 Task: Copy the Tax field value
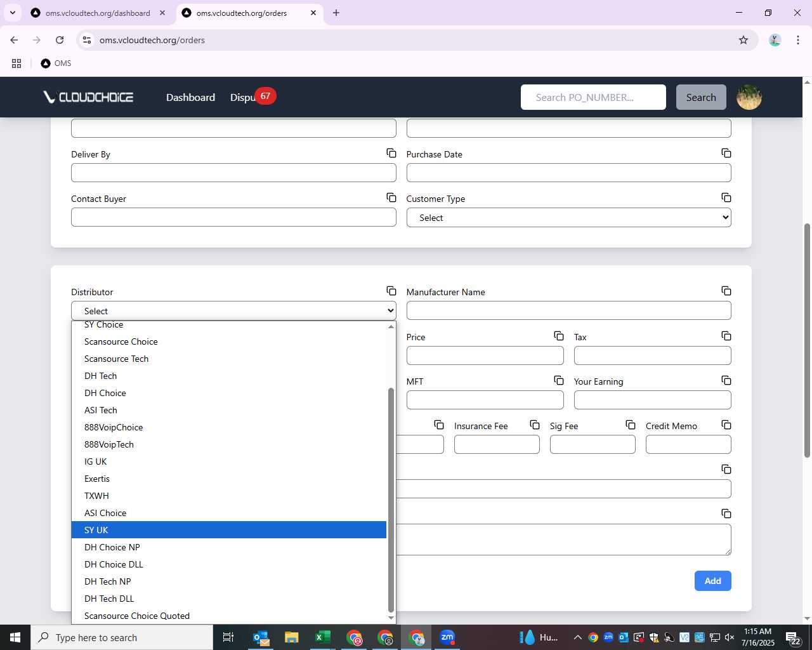tap(726, 336)
